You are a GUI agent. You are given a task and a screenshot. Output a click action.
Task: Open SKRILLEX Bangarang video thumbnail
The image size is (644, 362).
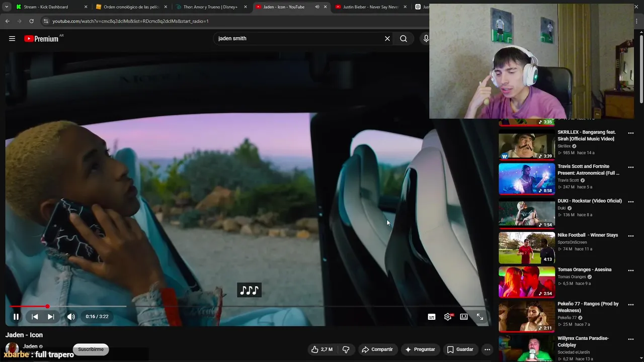coord(527,145)
